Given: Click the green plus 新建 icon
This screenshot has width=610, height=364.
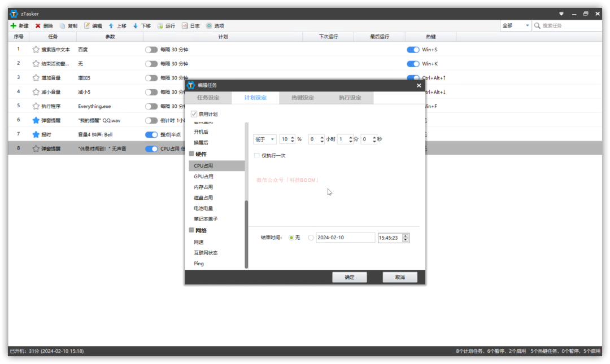Looking at the screenshot, I should [x=14, y=25].
